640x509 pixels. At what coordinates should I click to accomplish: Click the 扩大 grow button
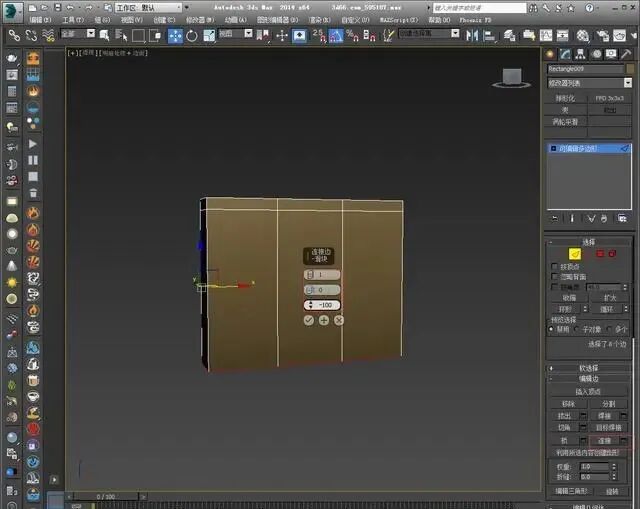609,298
